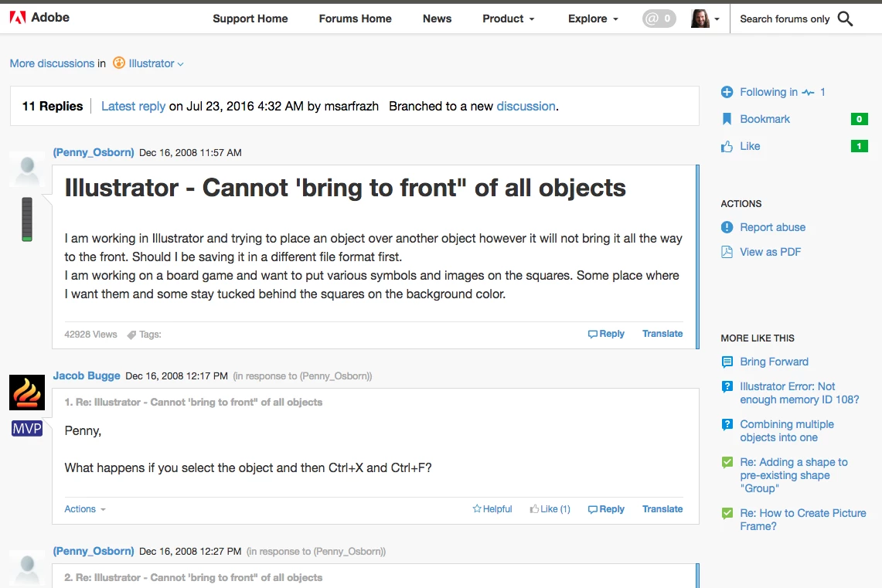Open Penny_Osborn's profile on 12:27 PM reply
This screenshot has height=588, width=882.
94,552
